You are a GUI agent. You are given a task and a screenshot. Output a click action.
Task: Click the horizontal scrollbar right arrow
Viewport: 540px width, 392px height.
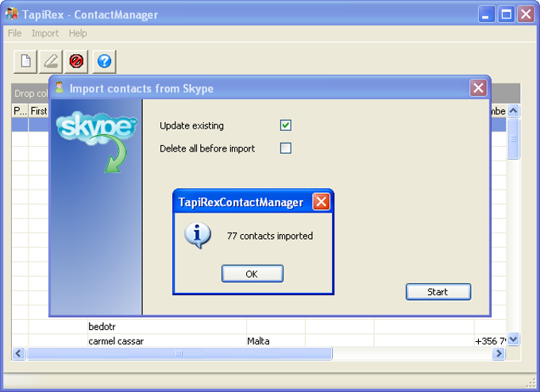499,353
